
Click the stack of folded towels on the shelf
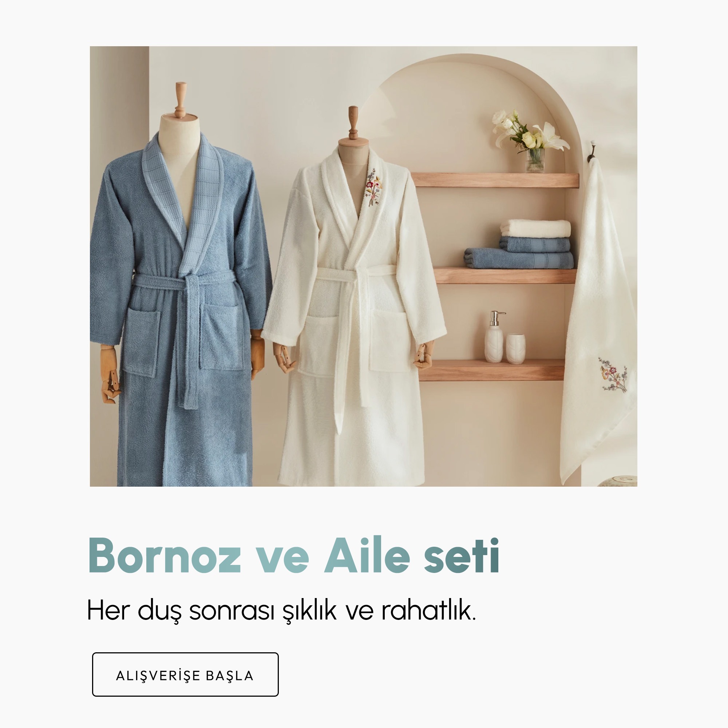(519, 244)
